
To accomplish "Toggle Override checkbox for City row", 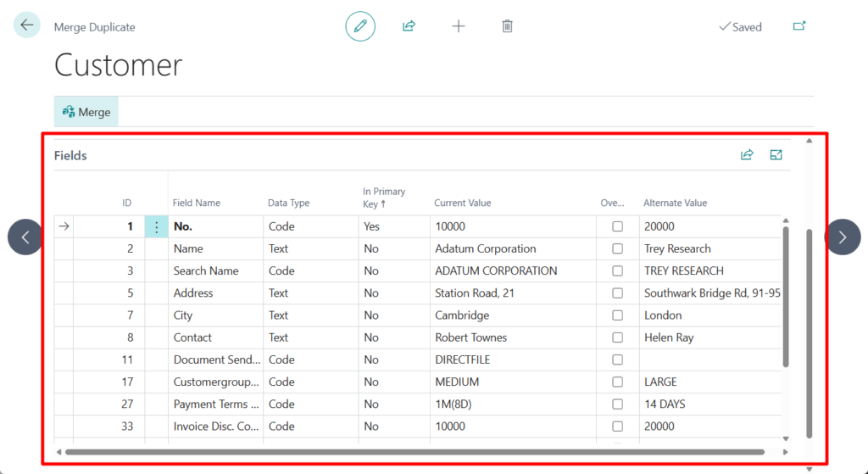I will pos(618,315).
